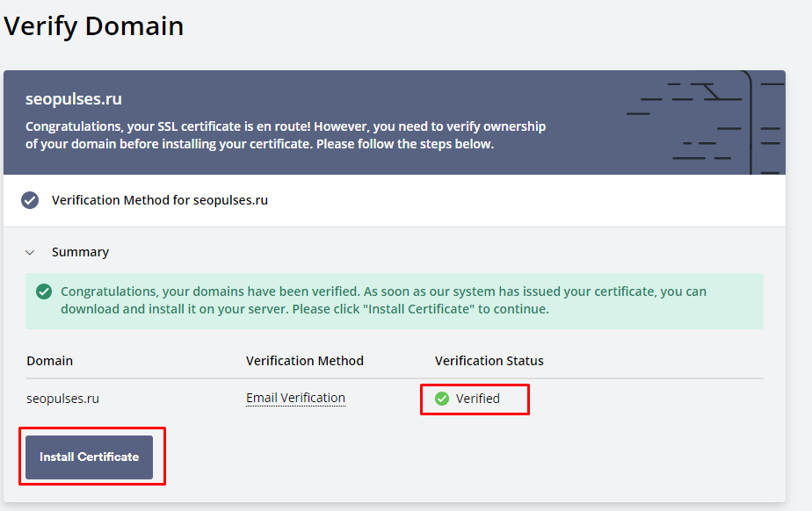Click the Verify Domain page heading

[x=94, y=25]
